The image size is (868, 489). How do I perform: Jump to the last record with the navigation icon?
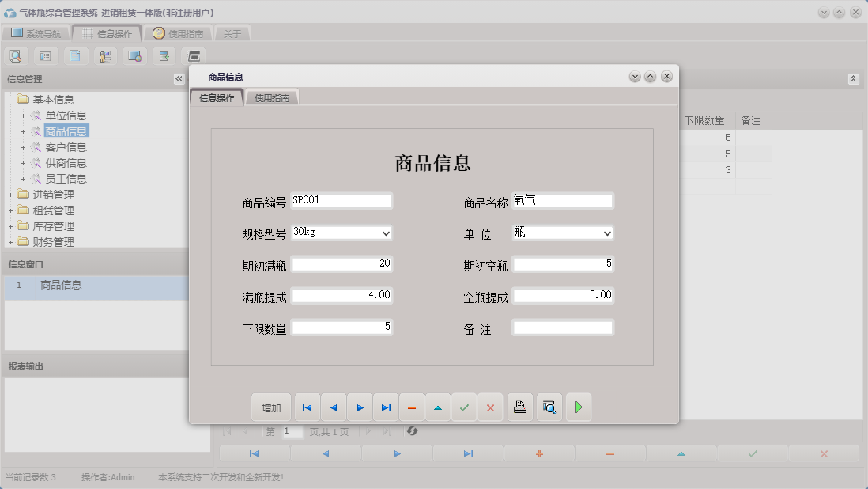pos(386,407)
